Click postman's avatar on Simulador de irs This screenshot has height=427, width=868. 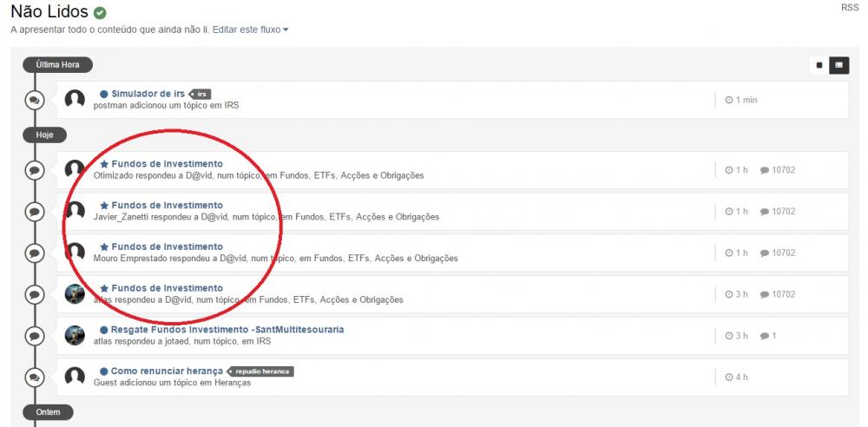(x=75, y=99)
